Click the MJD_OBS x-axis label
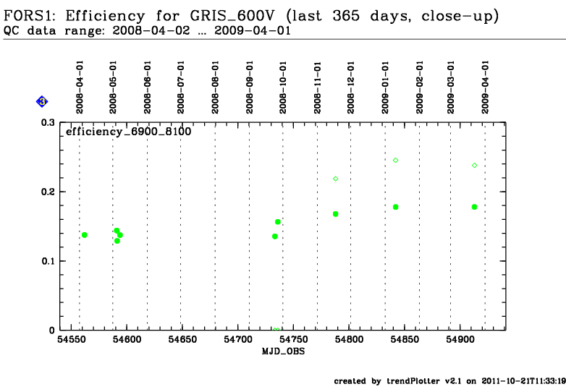 [279, 351]
